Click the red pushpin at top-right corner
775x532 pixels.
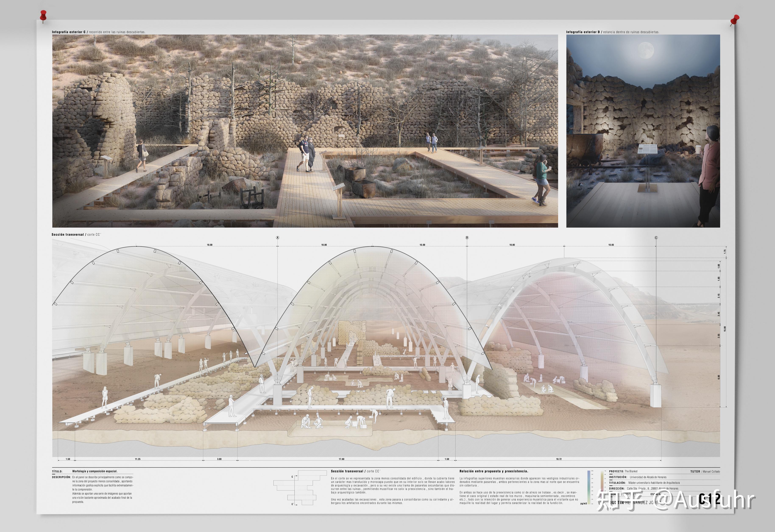[735, 19]
